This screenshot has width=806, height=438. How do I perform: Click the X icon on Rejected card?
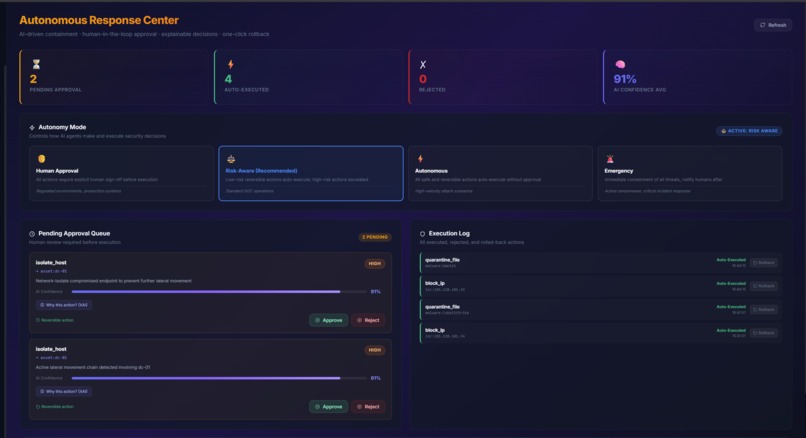(423, 65)
